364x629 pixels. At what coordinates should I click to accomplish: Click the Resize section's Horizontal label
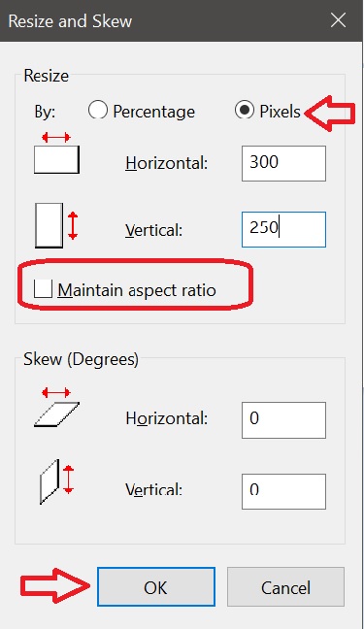167,163
